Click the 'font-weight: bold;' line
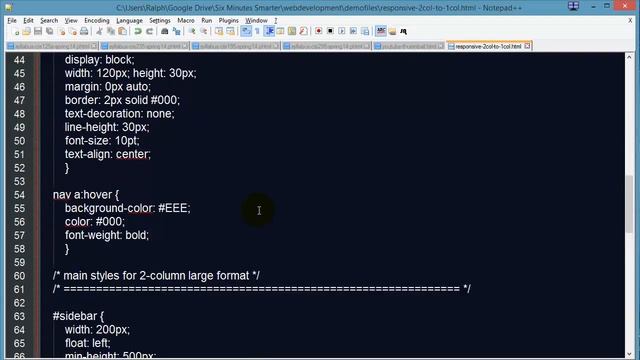Screen dimensions: 640x360 coord(107,235)
